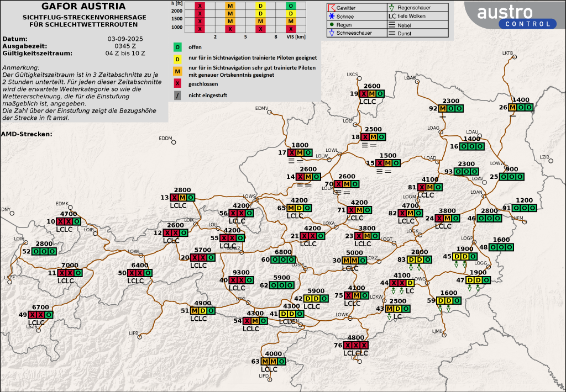Click the Regenschauer legend symbol
Viewport: 566px width, 392px height.
(391, 8)
